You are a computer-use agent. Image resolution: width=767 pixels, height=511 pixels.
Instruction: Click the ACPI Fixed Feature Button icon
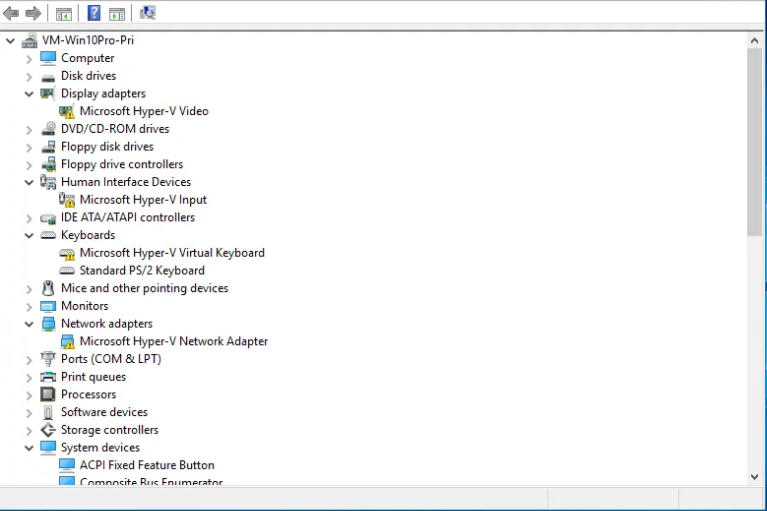tap(67, 465)
